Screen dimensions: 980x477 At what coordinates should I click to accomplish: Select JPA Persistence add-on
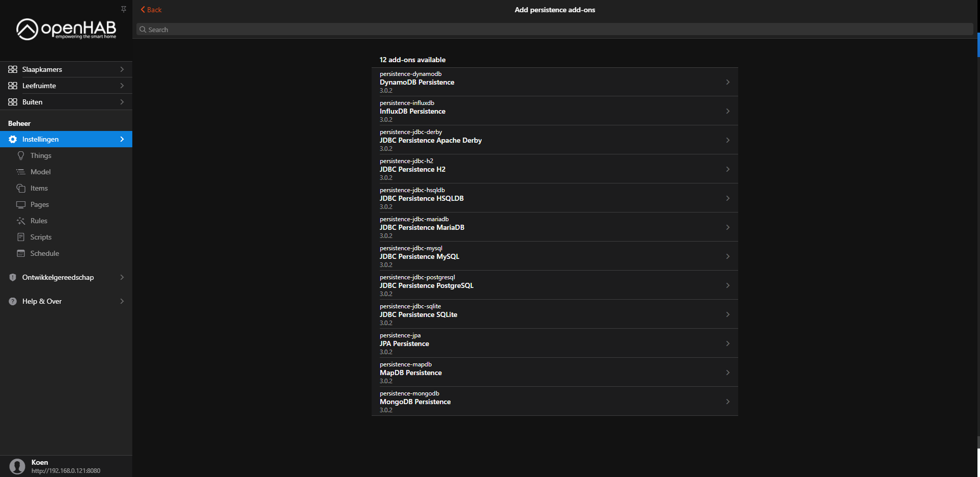point(555,343)
